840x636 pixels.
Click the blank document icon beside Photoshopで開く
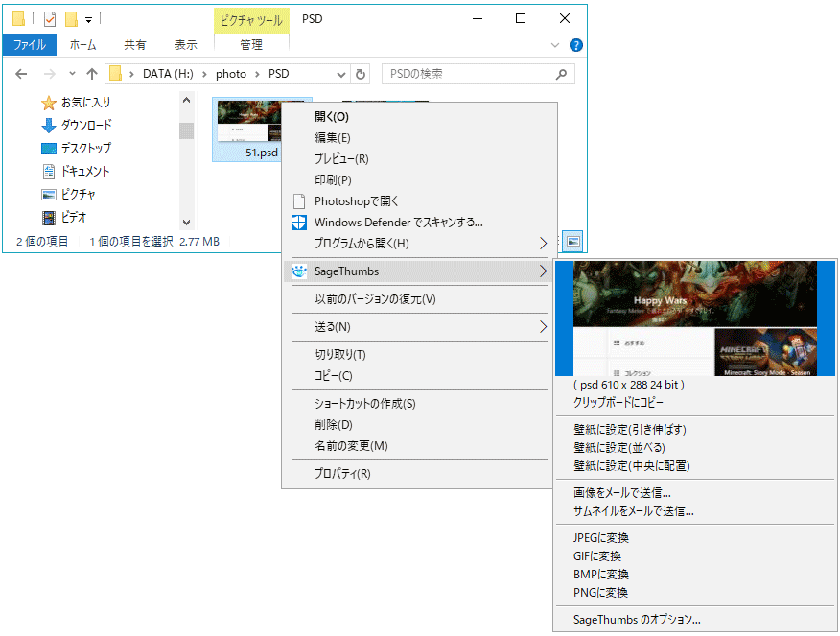tap(299, 200)
